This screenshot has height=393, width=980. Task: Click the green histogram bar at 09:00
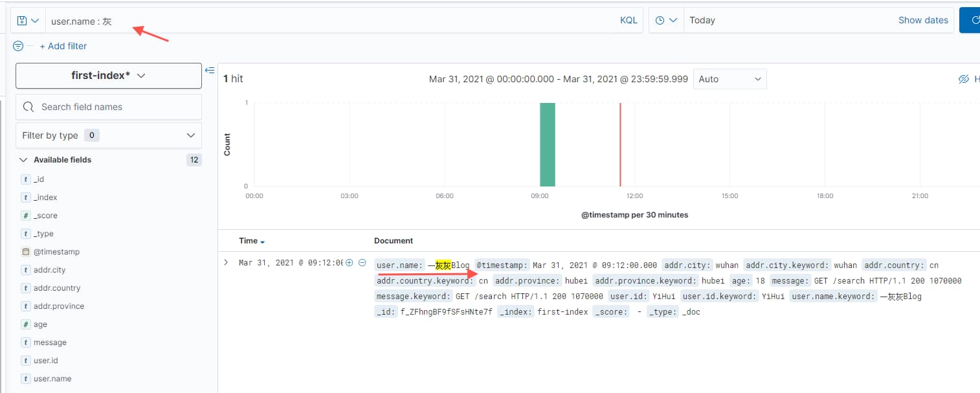[x=548, y=144]
